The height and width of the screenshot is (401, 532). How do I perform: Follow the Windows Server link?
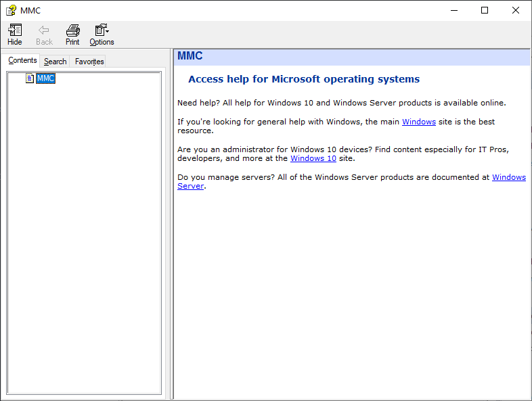tap(509, 177)
